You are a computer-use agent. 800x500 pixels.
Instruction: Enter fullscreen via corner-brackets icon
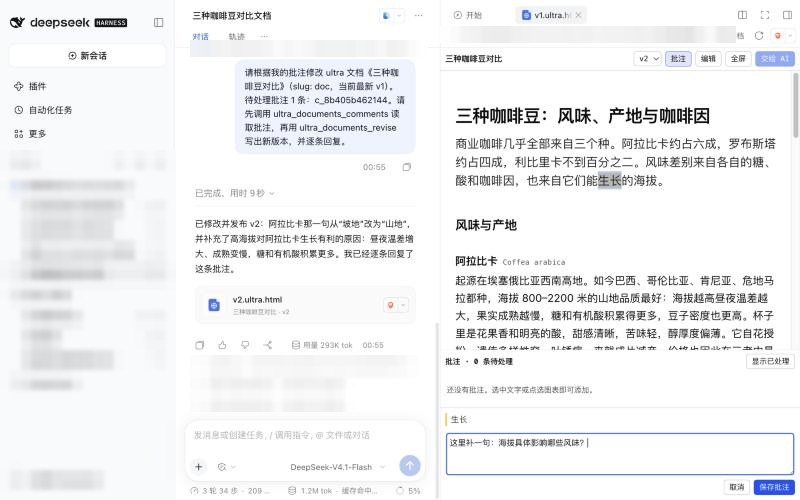click(x=765, y=15)
